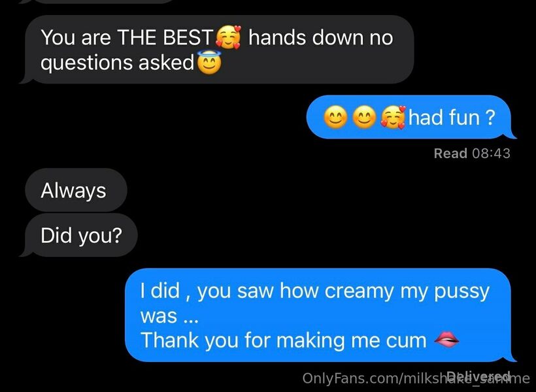Tap the tail of the "Did you?" bubble

click(25, 252)
